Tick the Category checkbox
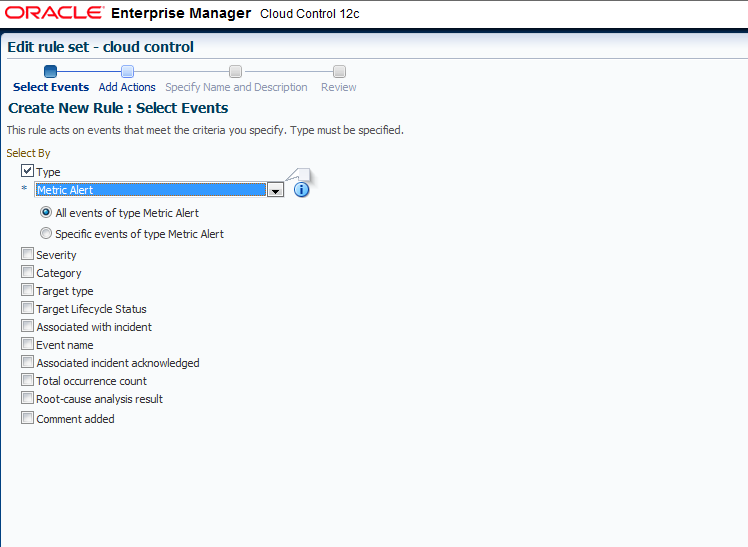The width and height of the screenshot is (748, 547). (x=27, y=272)
